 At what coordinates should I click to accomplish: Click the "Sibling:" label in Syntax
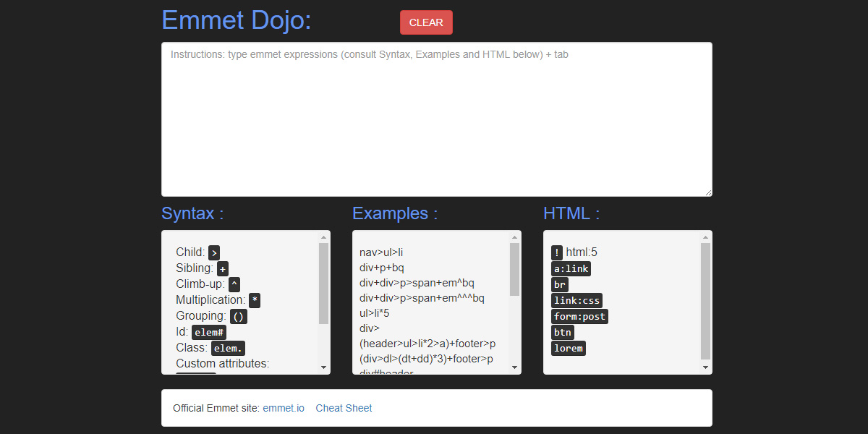pyautogui.click(x=195, y=268)
